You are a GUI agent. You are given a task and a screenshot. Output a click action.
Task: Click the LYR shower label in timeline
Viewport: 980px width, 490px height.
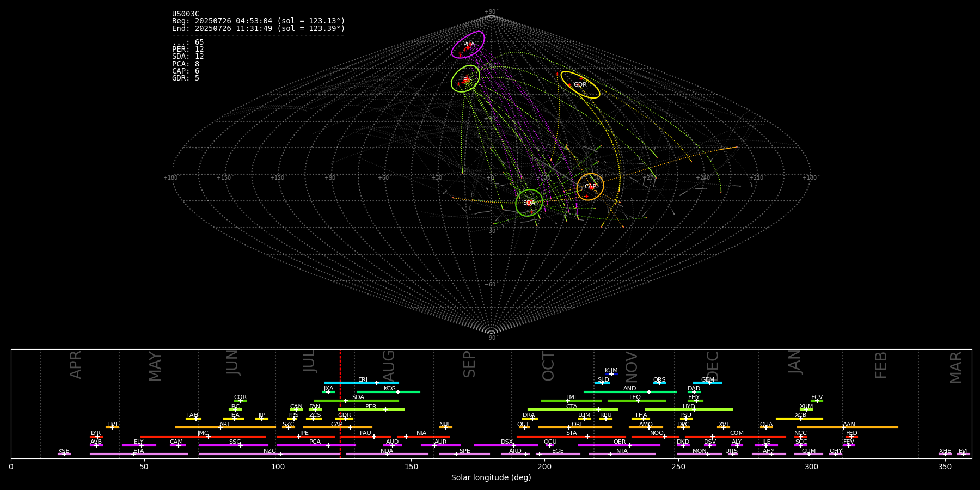(96, 433)
